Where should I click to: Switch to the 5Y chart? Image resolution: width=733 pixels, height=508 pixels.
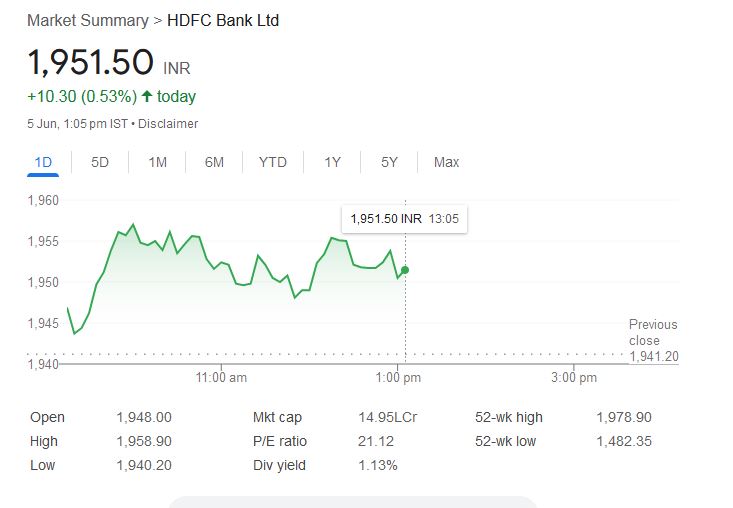(x=389, y=162)
